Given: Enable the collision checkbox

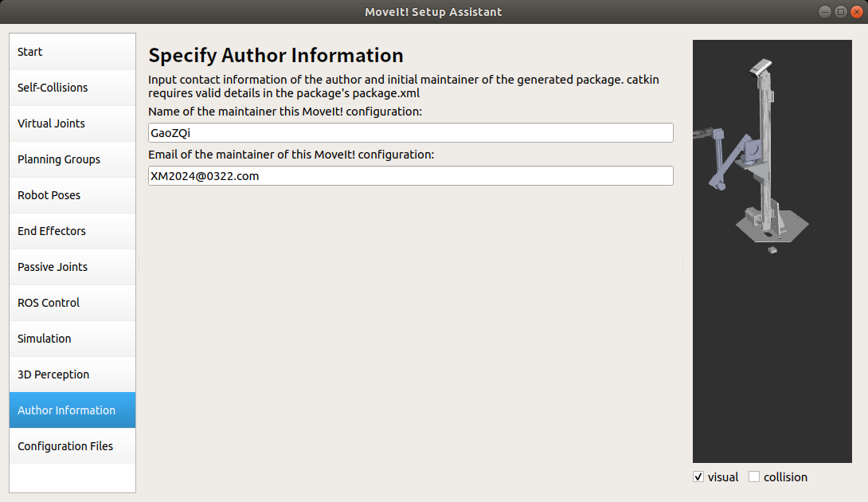Looking at the screenshot, I should (x=754, y=477).
